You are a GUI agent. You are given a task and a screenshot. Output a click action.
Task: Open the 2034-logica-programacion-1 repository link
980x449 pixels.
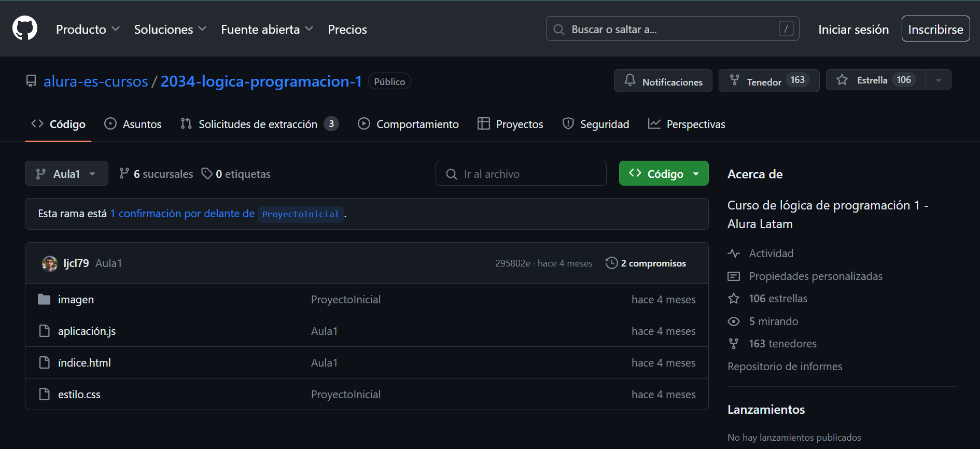pyautogui.click(x=261, y=81)
